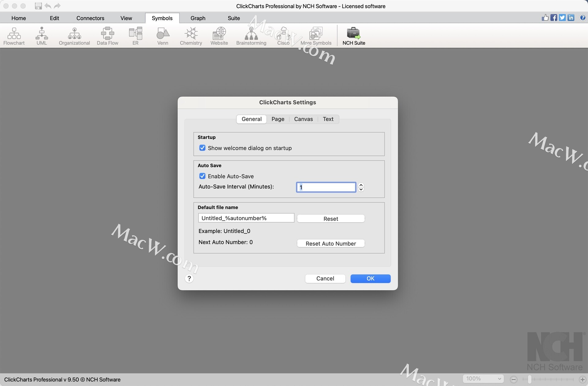Click the More Symbols icon
The height and width of the screenshot is (386, 588).
pyautogui.click(x=316, y=36)
